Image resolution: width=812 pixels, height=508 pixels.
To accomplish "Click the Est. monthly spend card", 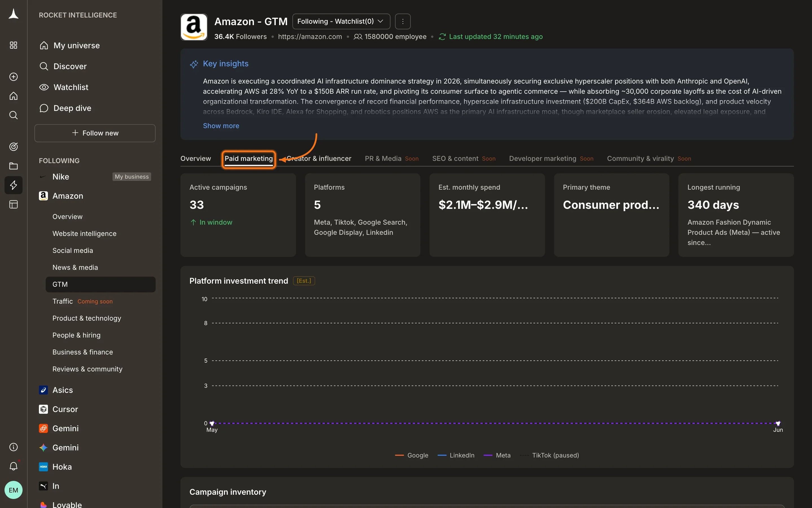I will pos(487,215).
